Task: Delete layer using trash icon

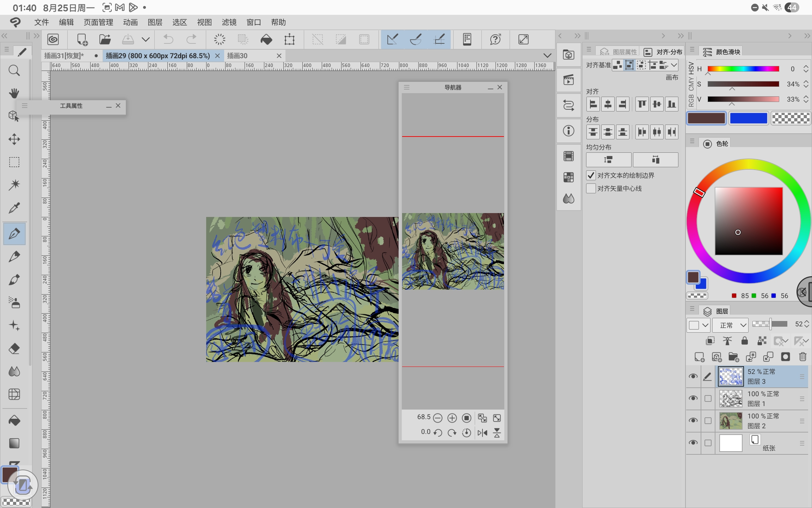Action: (802, 357)
